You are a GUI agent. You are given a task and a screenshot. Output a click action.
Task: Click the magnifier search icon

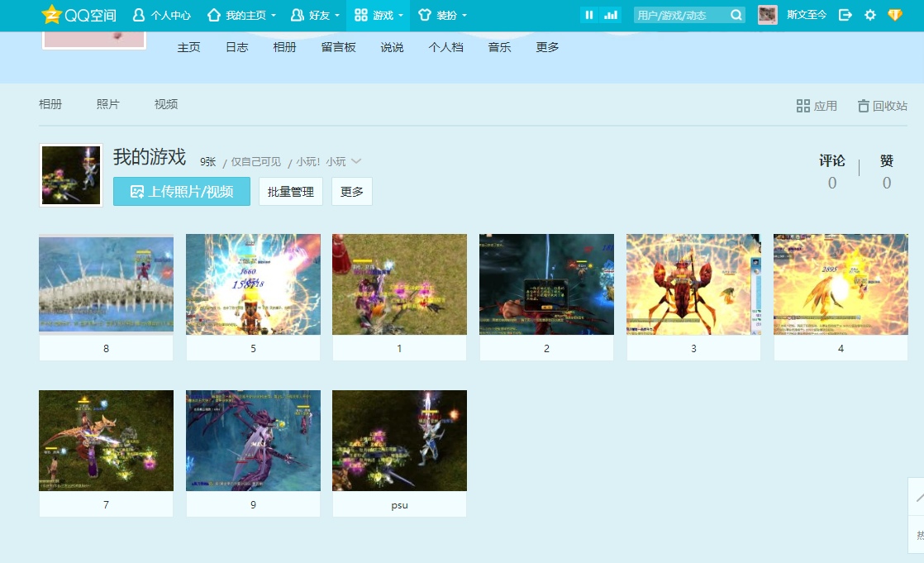tap(736, 16)
